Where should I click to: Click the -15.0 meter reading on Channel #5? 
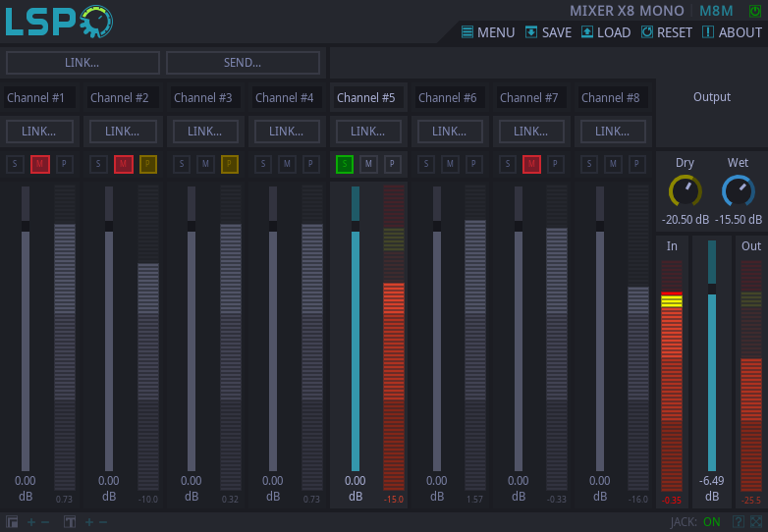click(394, 500)
